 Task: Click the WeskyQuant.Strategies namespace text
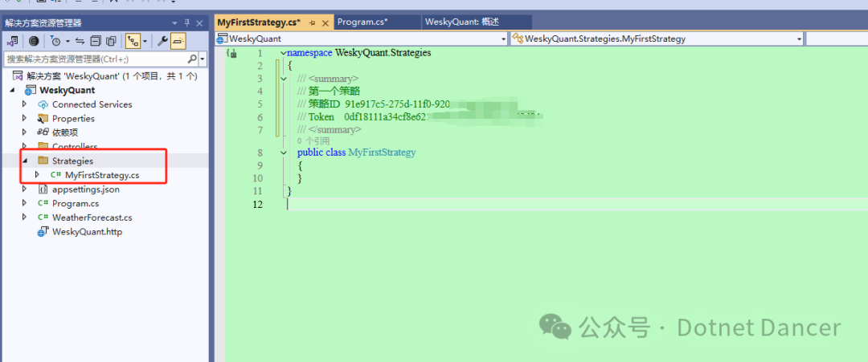click(x=383, y=53)
